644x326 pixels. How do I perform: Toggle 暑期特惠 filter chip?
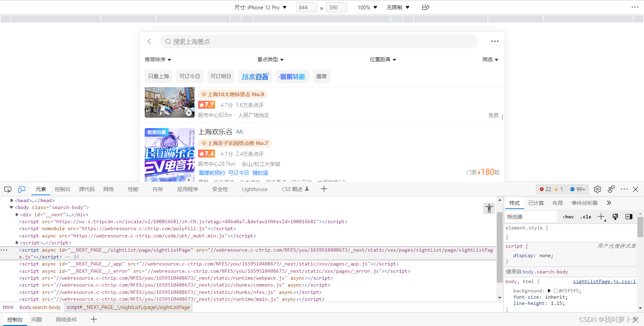(293, 76)
